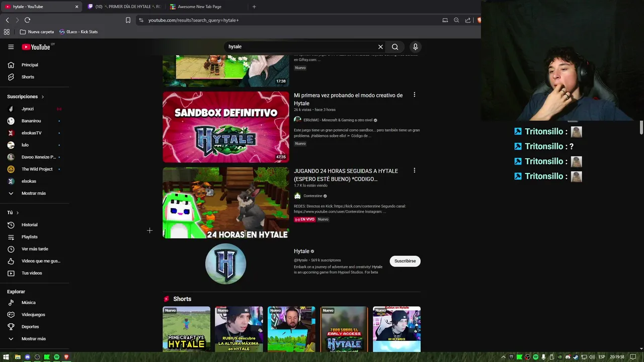The width and height of the screenshot is (644, 362).
Task: Expand Mostrar más under Explorar
Action: (34, 339)
